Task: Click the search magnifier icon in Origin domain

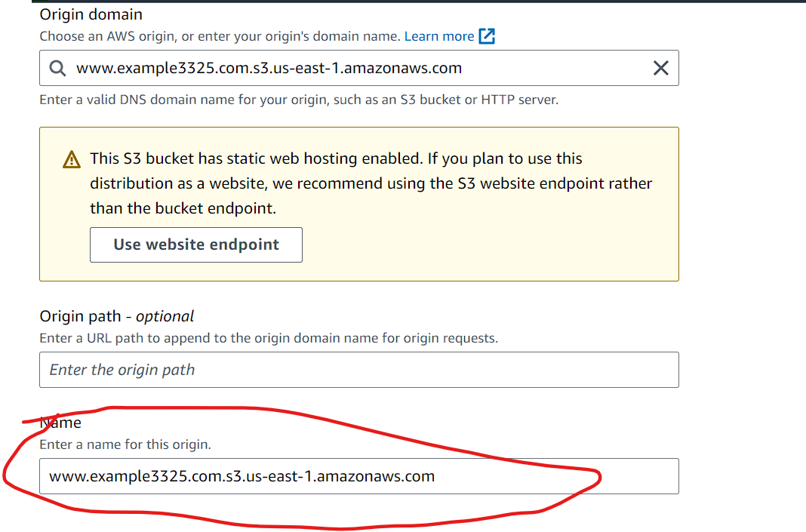Action: pyautogui.click(x=57, y=68)
